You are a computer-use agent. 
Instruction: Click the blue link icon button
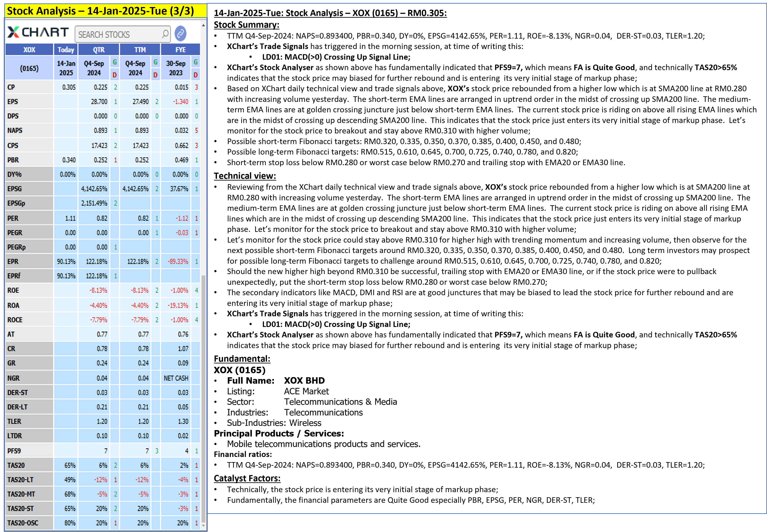tap(180, 33)
